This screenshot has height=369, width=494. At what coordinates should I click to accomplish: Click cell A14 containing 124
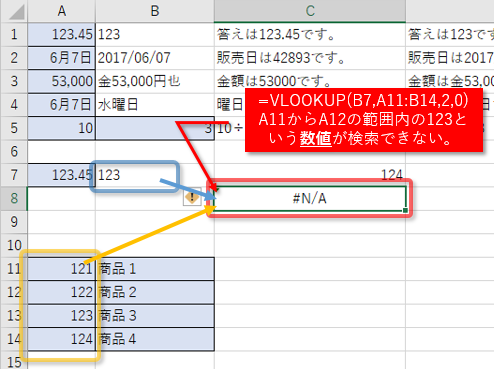click(x=62, y=339)
